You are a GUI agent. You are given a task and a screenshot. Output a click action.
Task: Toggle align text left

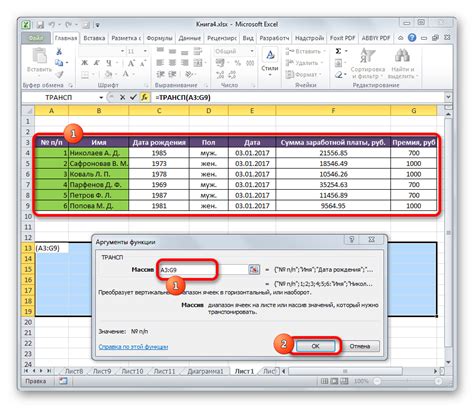click(160, 63)
